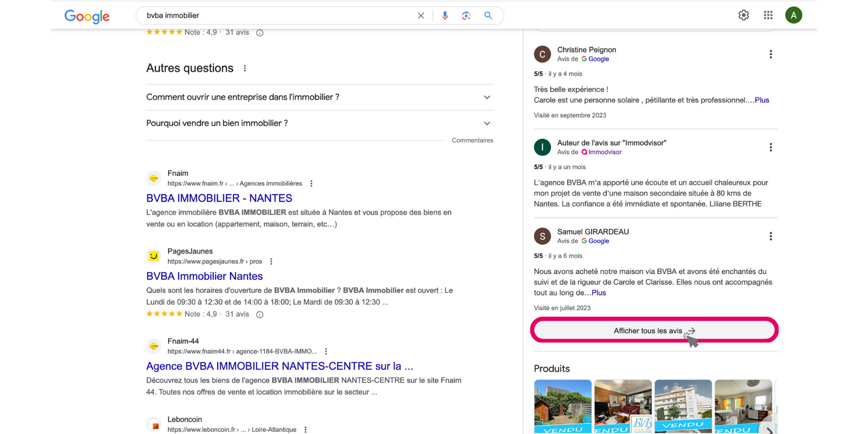Click the "Afficher tous les avis" button
The width and height of the screenshot is (868, 434).
654,330
